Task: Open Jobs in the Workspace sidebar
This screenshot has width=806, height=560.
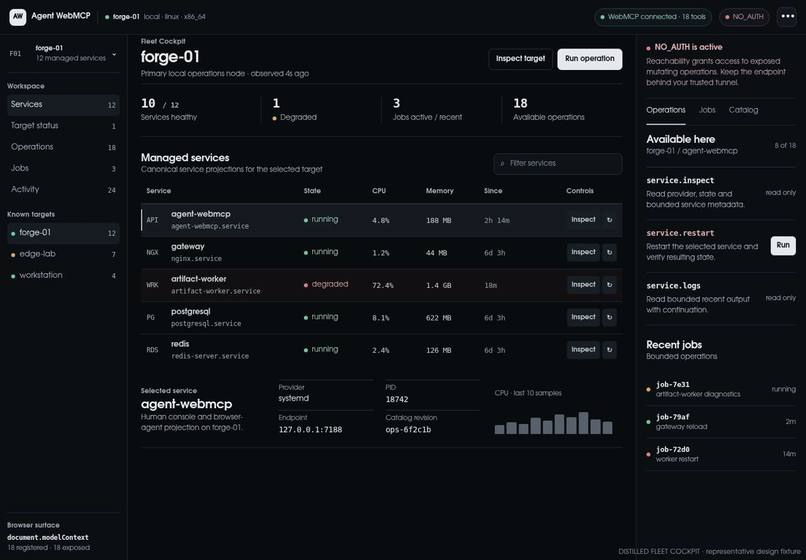Action: click(63, 168)
